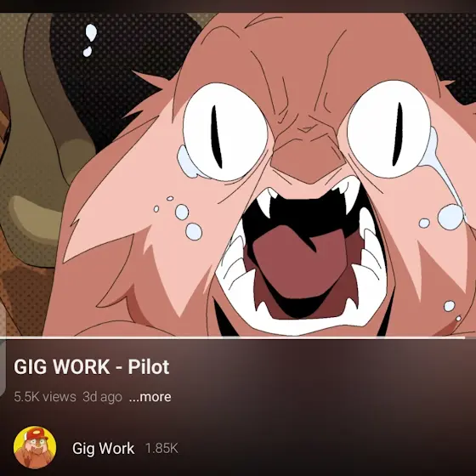Open the Gig Work channel name link
This screenshot has height=476, width=476.
[x=103, y=449]
